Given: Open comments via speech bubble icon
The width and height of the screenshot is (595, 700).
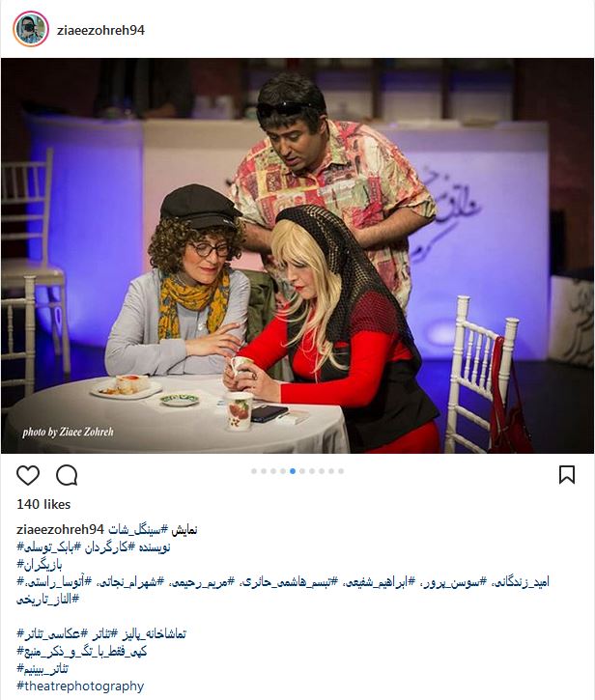Looking at the screenshot, I should (x=67, y=475).
